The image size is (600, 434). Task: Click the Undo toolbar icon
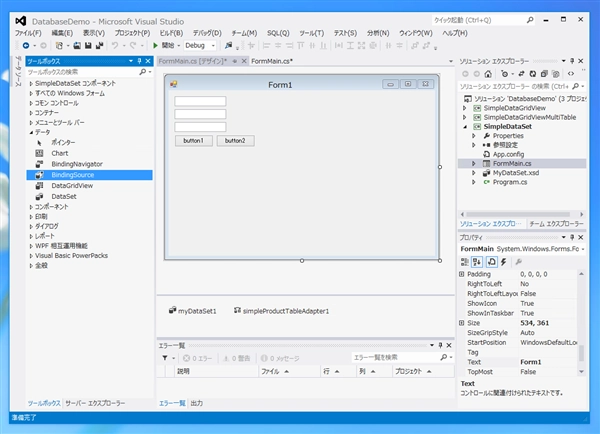click(x=115, y=46)
